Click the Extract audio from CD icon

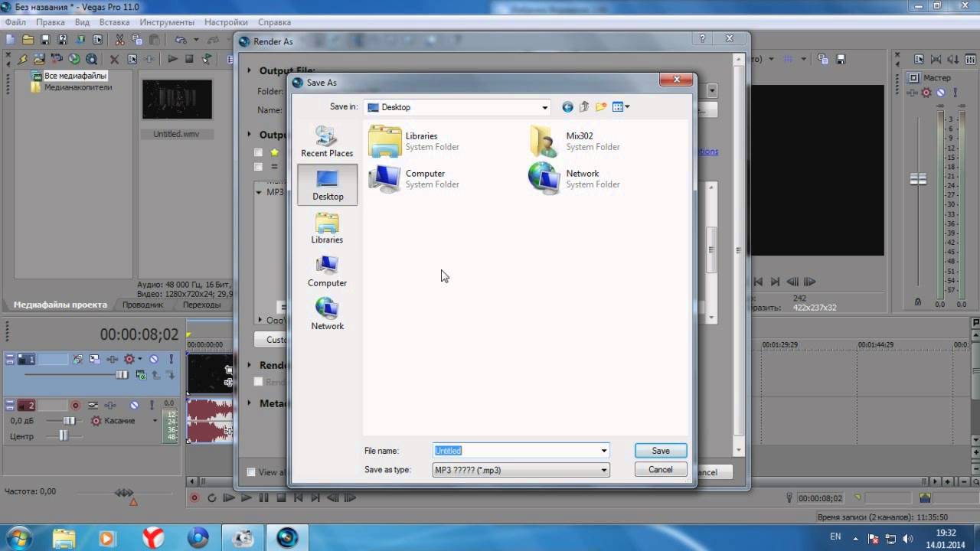74,59
